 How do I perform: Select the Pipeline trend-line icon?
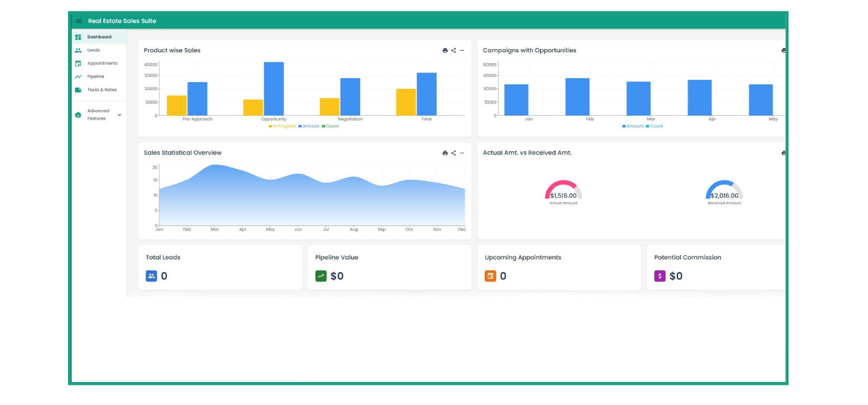[78, 76]
